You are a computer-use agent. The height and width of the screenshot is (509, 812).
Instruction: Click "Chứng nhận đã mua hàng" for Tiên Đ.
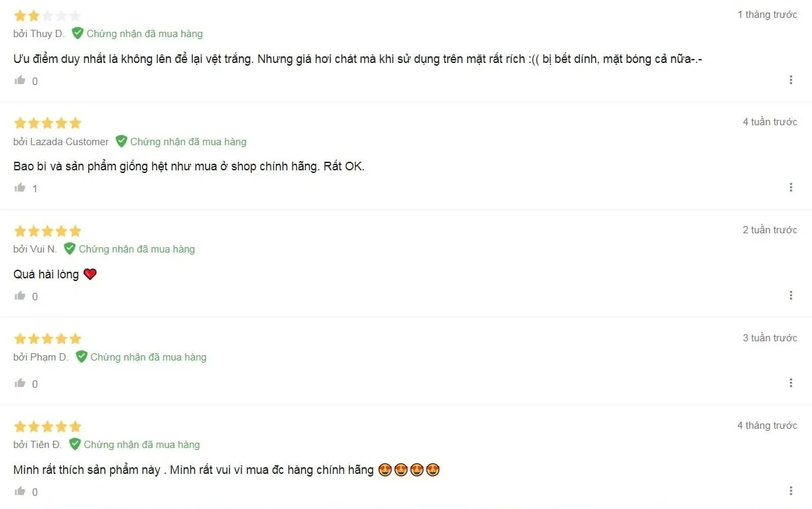(142, 445)
